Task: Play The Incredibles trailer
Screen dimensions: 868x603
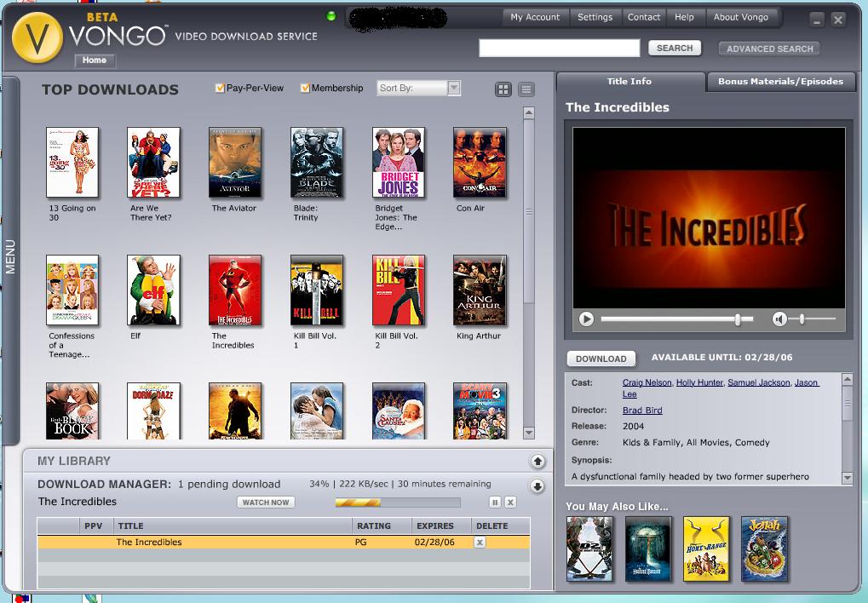Action: click(x=586, y=319)
